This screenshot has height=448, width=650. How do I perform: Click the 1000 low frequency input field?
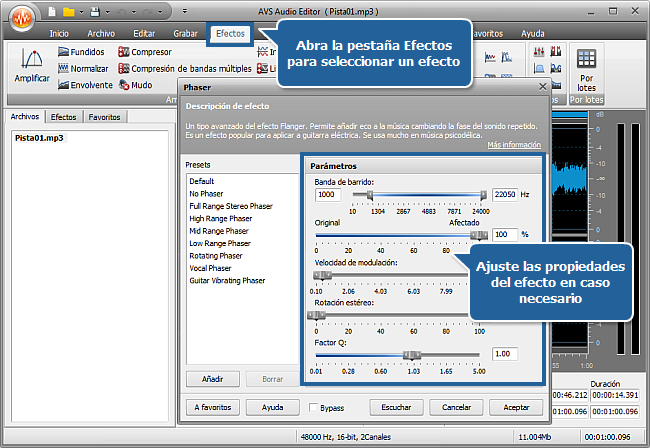point(328,194)
